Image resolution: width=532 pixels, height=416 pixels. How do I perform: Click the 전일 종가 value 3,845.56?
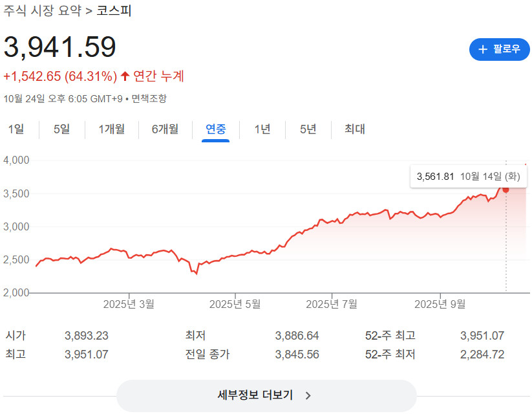(x=297, y=354)
